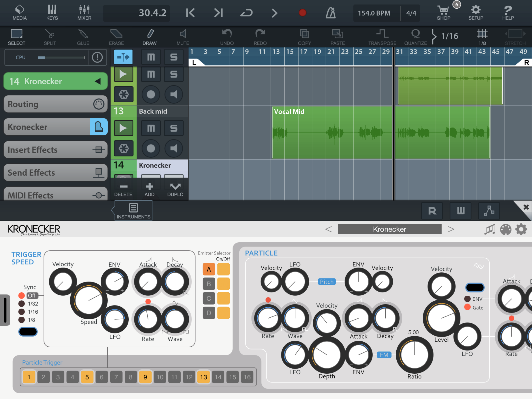Enable Particle Trigger step 2
Screen dimensions: 532x399
[x=44, y=377]
